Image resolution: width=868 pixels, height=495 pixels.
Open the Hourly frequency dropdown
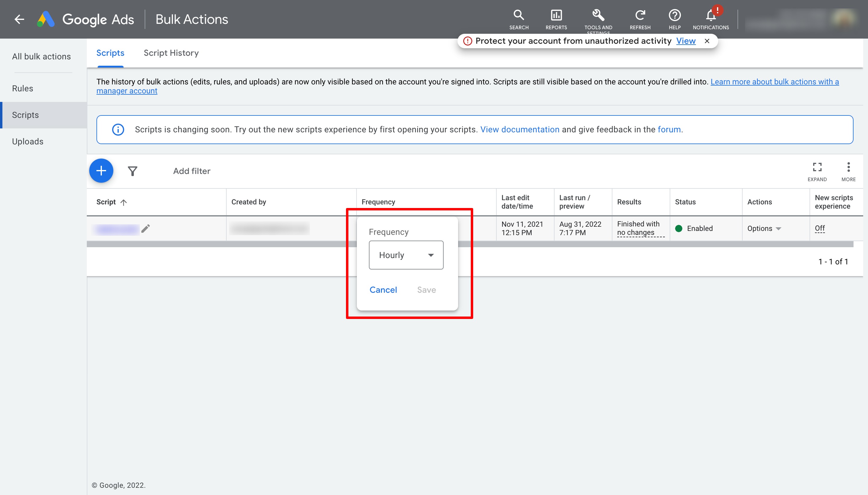click(x=406, y=255)
